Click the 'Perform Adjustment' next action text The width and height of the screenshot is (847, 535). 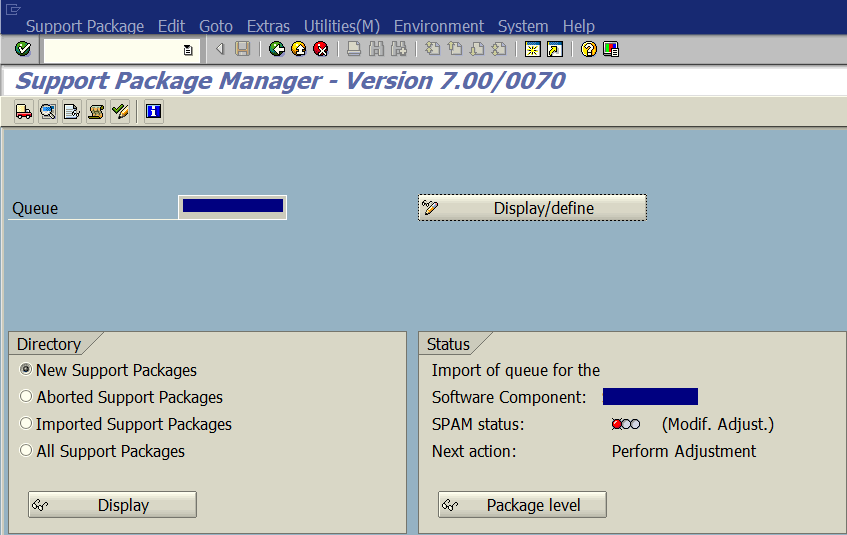click(683, 451)
